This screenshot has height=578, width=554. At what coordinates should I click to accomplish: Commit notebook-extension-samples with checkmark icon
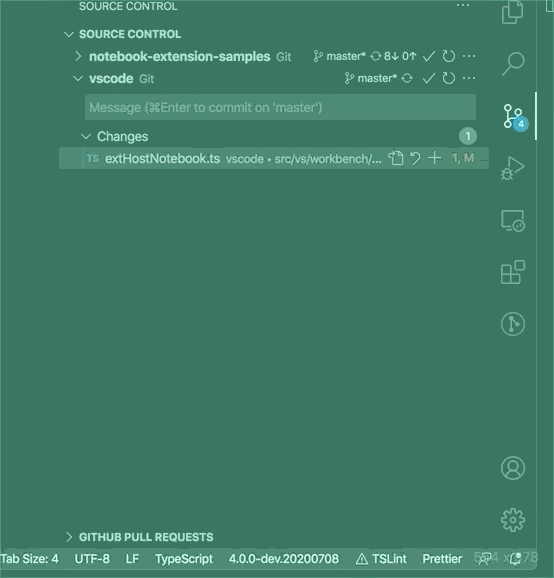coord(429,56)
